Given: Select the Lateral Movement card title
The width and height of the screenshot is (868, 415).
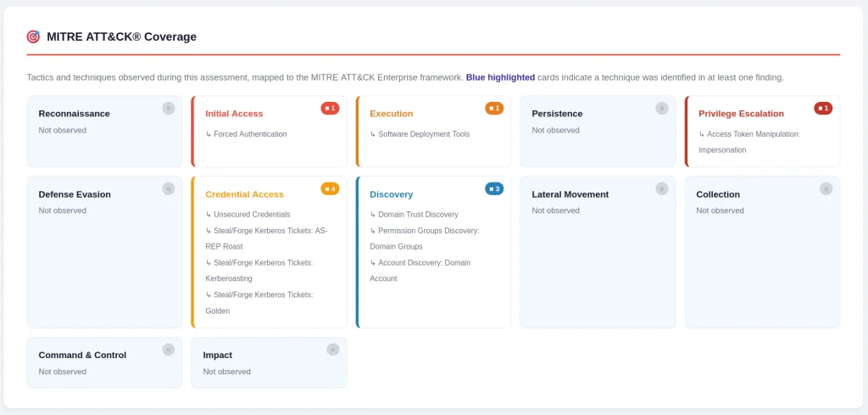Looking at the screenshot, I should (x=570, y=194).
